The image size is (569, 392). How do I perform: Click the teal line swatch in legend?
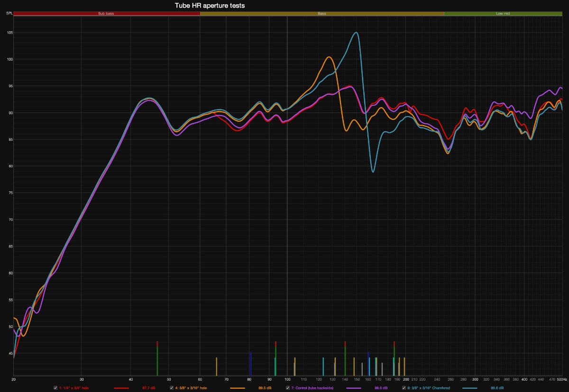click(469, 388)
